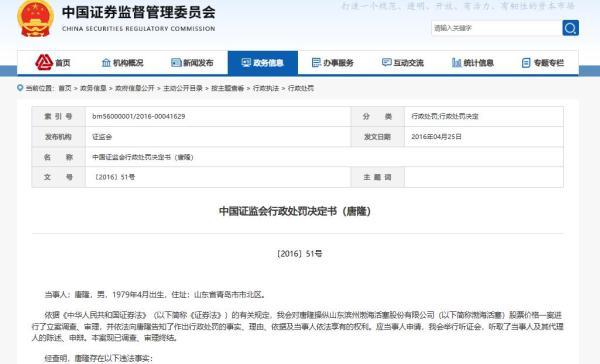Select index number bm56000001/2016-00041629
The height and width of the screenshot is (364, 600).
pyautogui.click(x=139, y=116)
